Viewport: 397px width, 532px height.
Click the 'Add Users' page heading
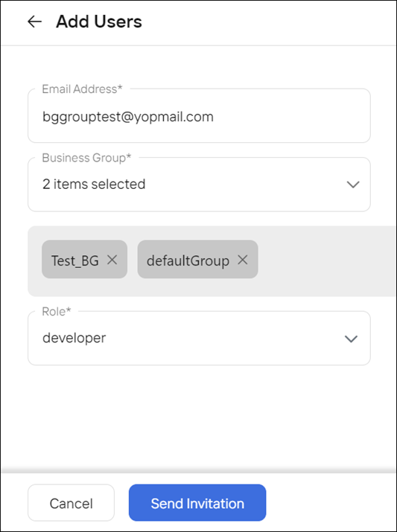point(99,22)
